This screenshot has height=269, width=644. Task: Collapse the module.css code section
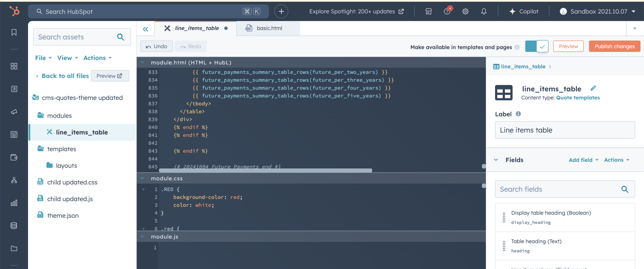pyautogui.click(x=142, y=178)
